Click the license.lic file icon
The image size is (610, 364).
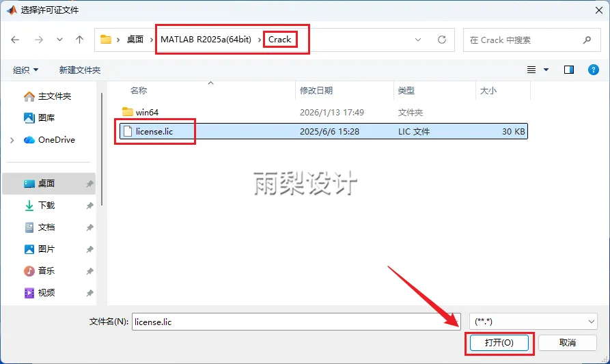(128, 131)
